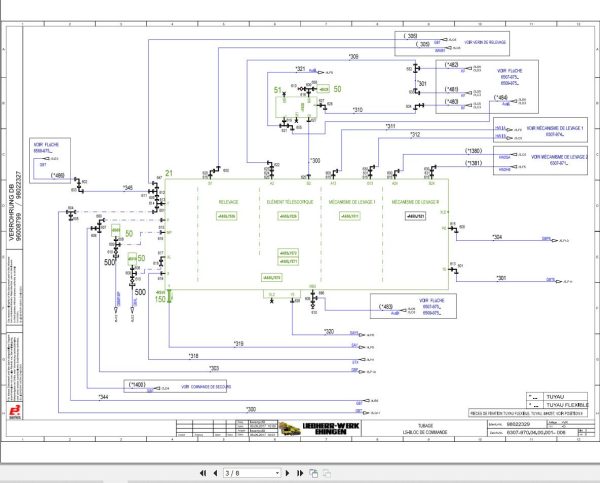600x483 pixels.
Task: Go to the previous page
Action: (x=215, y=473)
